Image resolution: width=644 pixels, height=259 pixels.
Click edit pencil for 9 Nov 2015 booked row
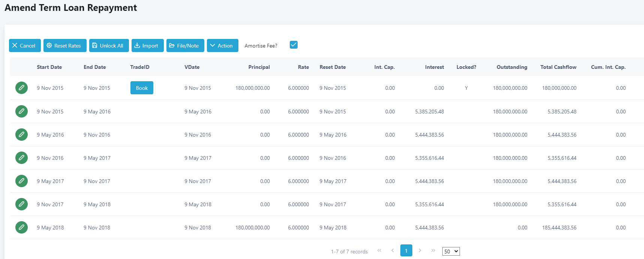click(21, 88)
